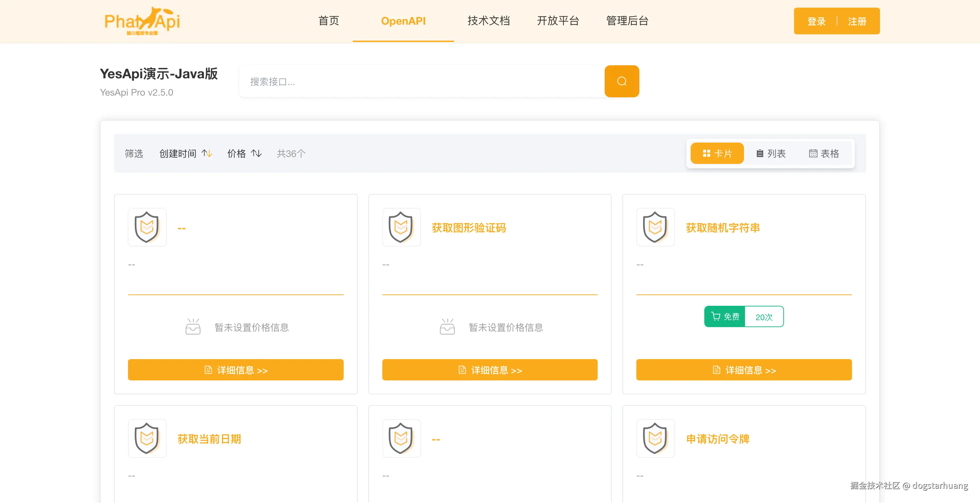This screenshot has height=503, width=980.
Task: Switch to 卡片 card view
Action: pos(717,153)
